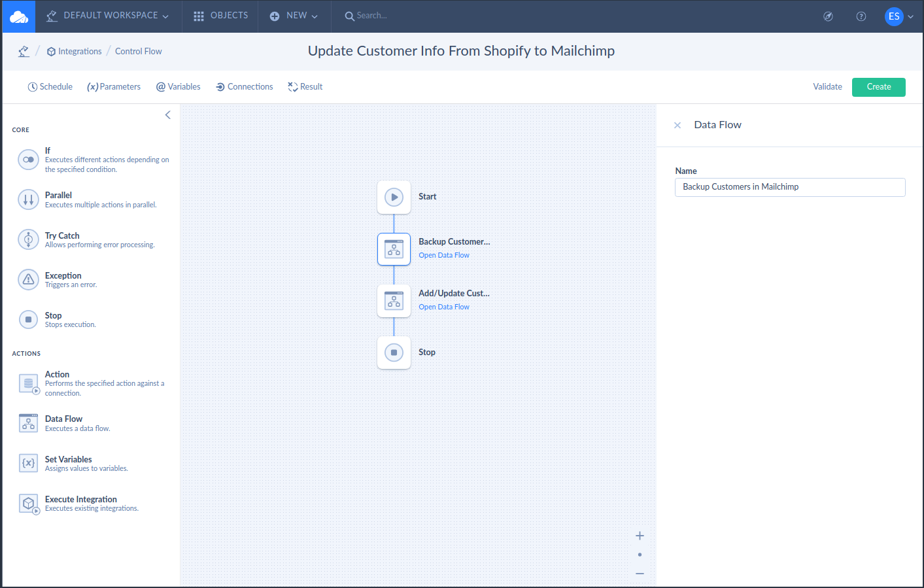Reset canvas zoom with dot button

pyautogui.click(x=640, y=555)
